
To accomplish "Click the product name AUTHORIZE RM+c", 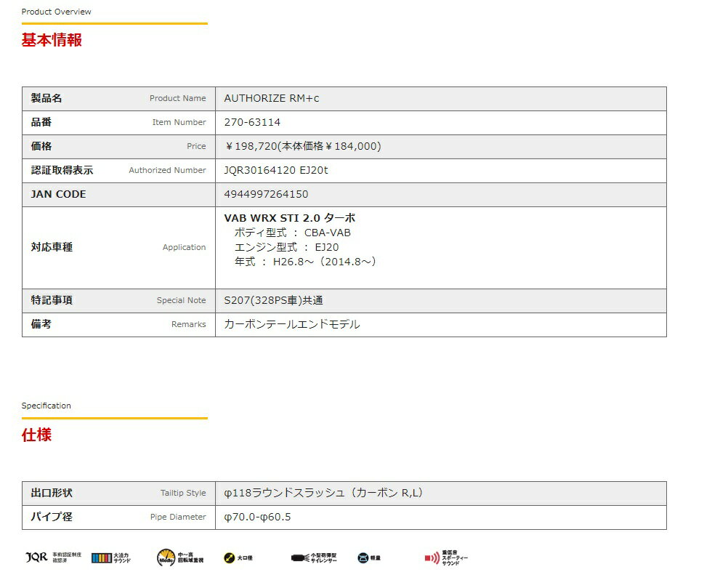I will 271,98.
